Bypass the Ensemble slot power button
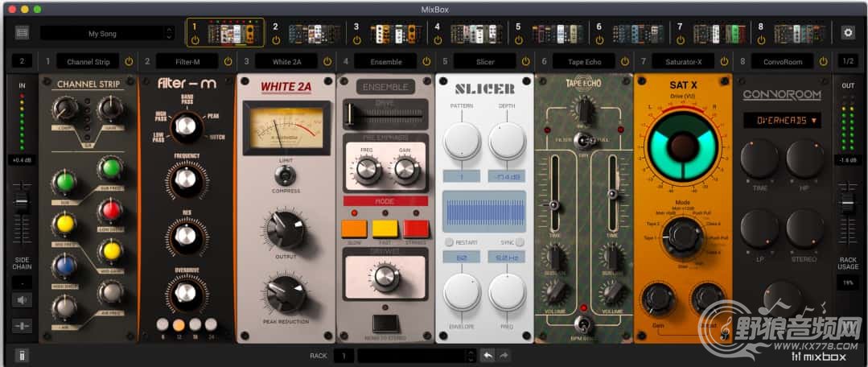Viewport: 868px width, 367px height. click(426, 61)
